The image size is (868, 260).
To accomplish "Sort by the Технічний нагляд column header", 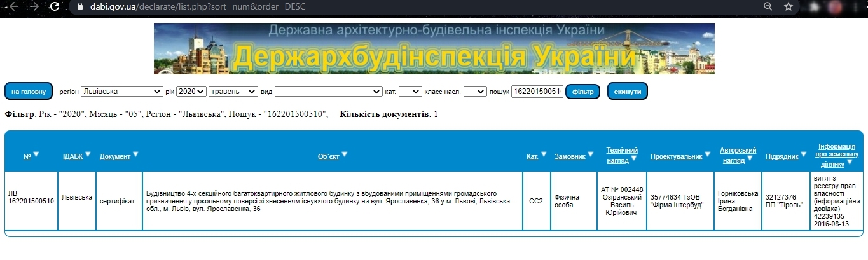I will [621, 155].
